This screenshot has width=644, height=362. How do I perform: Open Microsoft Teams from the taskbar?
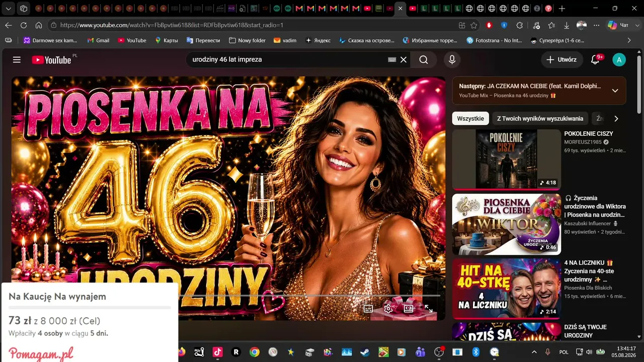pyautogui.click(x=420, y=352)
